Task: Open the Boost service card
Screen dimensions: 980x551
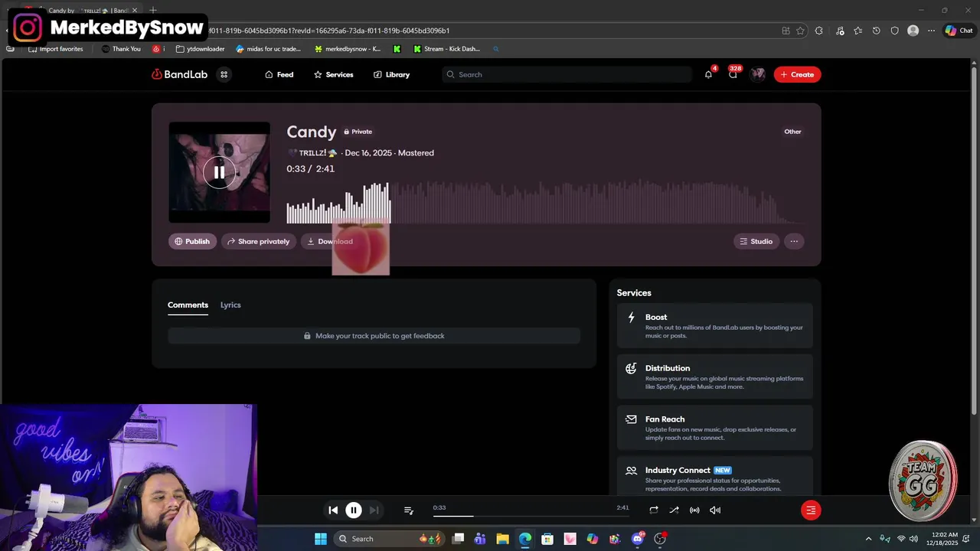Action: [x=715, y=326]
